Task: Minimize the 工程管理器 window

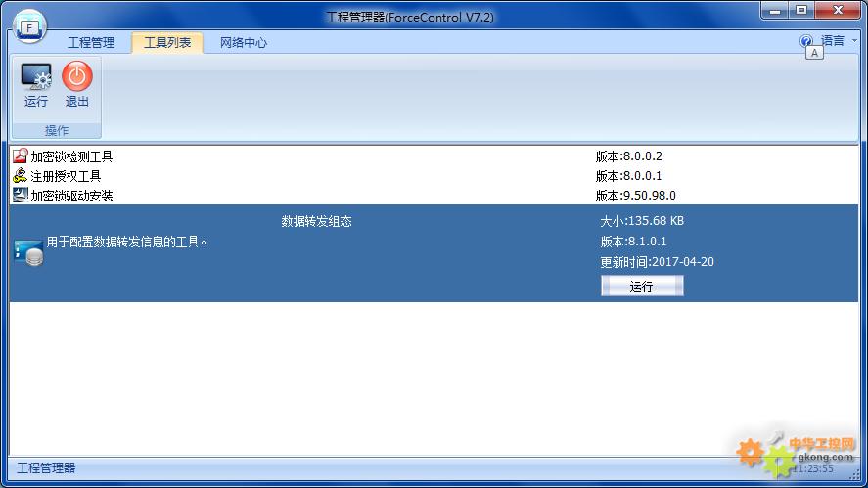Action: click(774, 11)
